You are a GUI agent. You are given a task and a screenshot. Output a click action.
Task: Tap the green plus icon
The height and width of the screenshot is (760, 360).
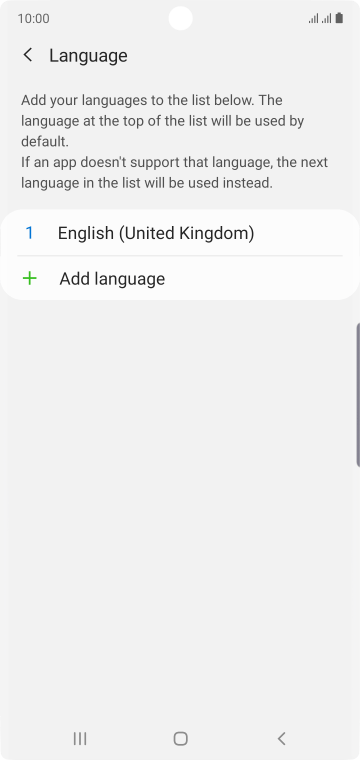[30, 278]
